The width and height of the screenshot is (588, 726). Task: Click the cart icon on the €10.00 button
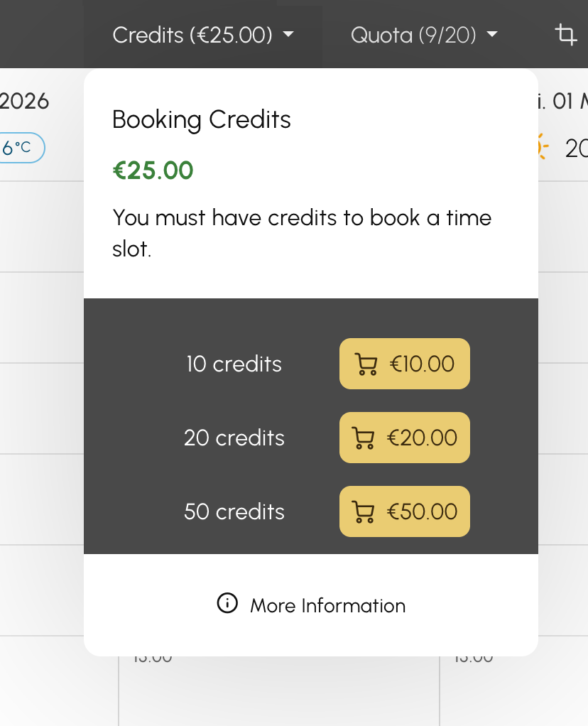(366, 364)
